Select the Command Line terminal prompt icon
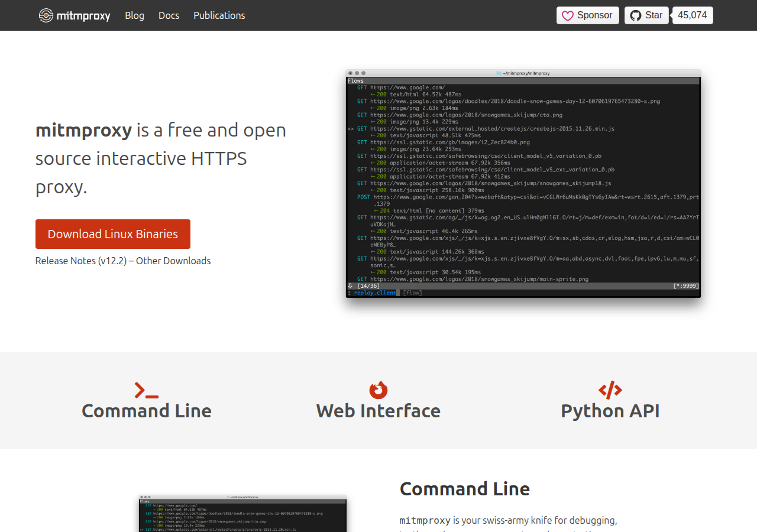Viewport: 757px width, 532px height. [147, 390]
